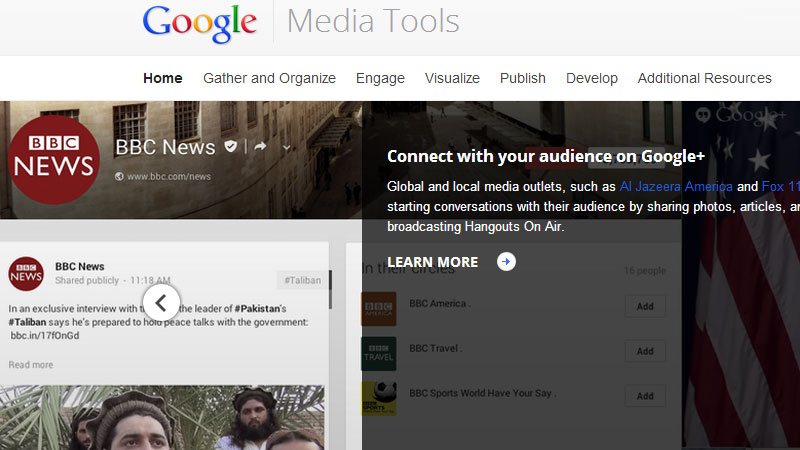Image resolution: width=800 pixels, height=450 pixels.
Task: Open Additional Resources menu item
Action: [705, 78]
